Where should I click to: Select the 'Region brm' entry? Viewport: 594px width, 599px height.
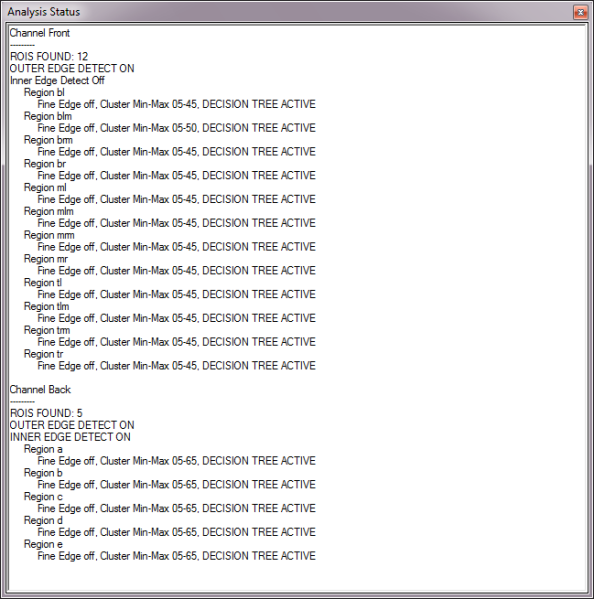tap(48, 140)
